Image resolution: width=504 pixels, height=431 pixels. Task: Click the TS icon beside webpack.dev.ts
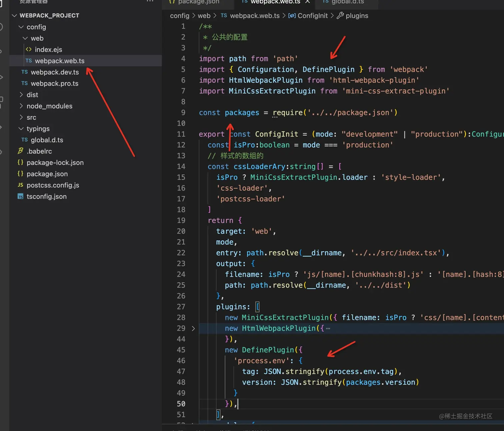25,72
